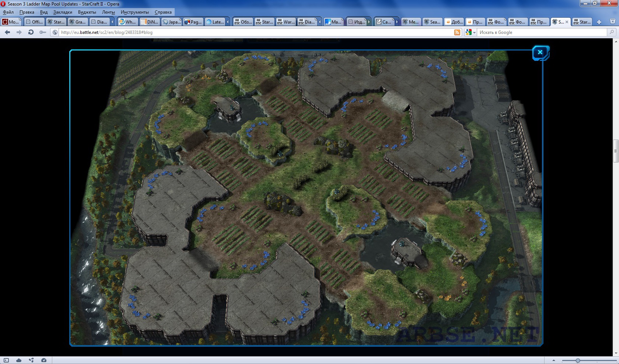Click the RSS feed icon in address bar
Viewport: 619px width, 364px height.
[x=457, y=32]
